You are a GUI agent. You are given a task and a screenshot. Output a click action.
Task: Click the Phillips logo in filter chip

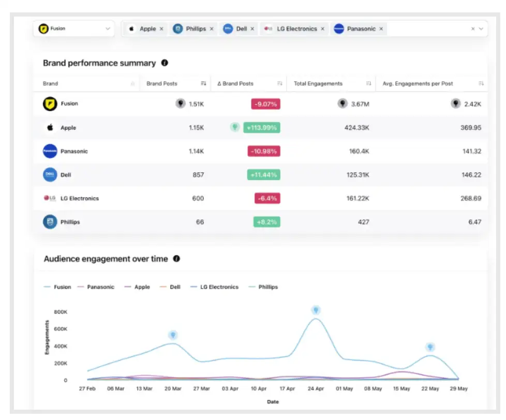(x=178, y=29)
